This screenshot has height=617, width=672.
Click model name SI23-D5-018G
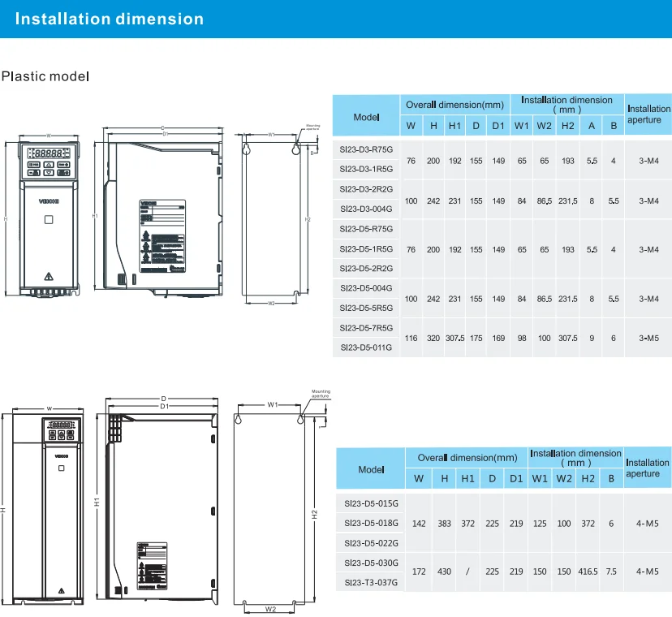(371, 523)
